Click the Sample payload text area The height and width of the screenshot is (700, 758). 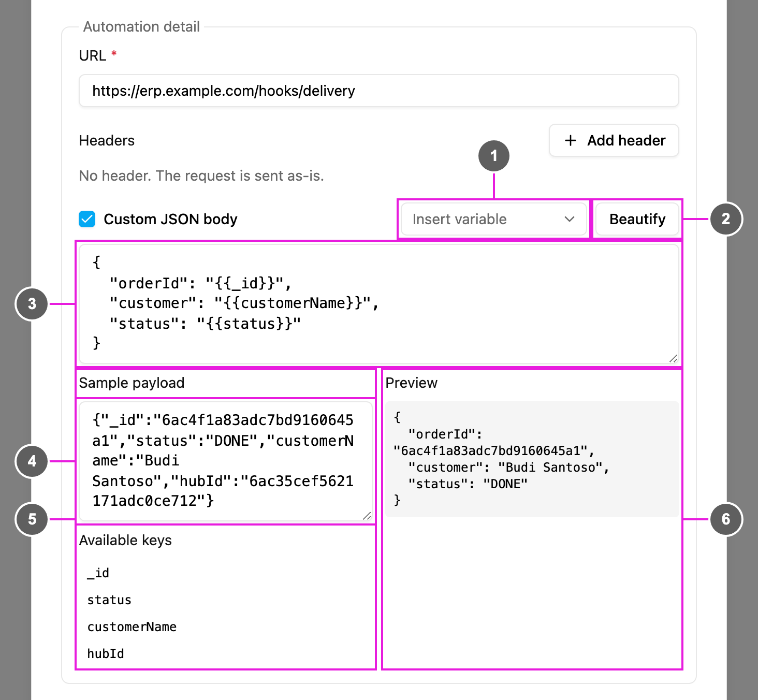(x=226, y=461)
